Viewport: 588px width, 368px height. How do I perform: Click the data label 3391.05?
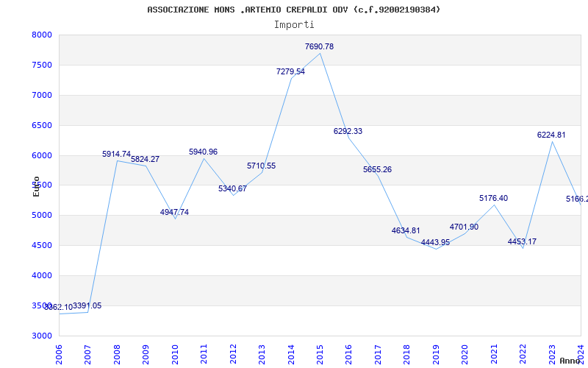[87, 306]
